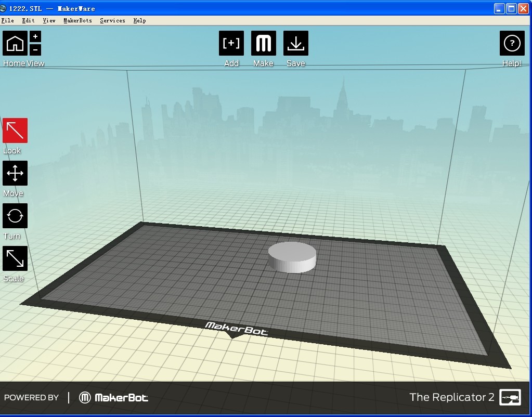The image size is (532, 417).
Task: Select the Look tool
Action: click(x=15, y=131)
